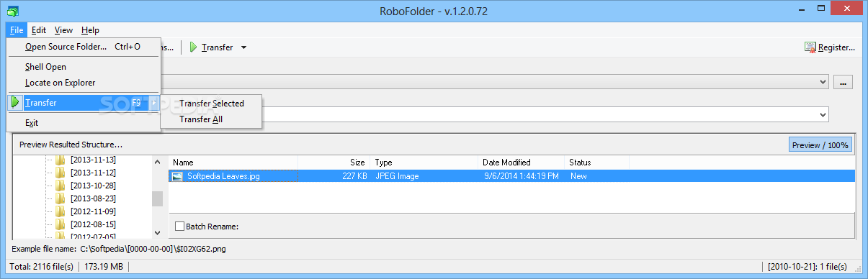Toggle the Preview / 100% button

click(820, 145)
